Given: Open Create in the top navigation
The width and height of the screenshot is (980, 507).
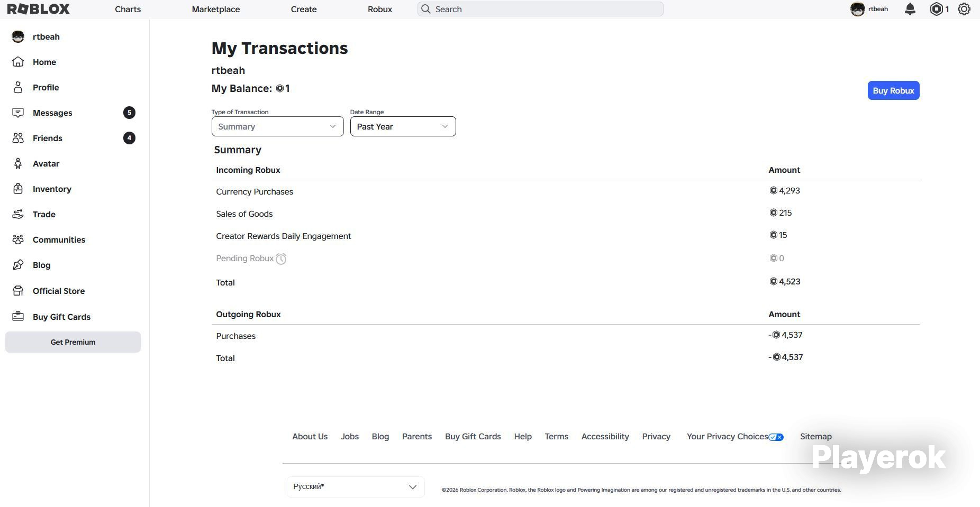Looking at the screenshot, I should (304, 9).
